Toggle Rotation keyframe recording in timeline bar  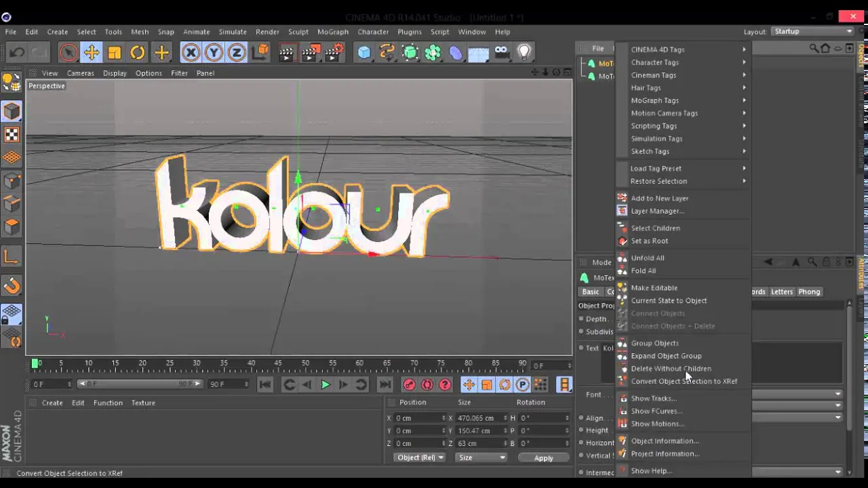click(x=505, y=384)
